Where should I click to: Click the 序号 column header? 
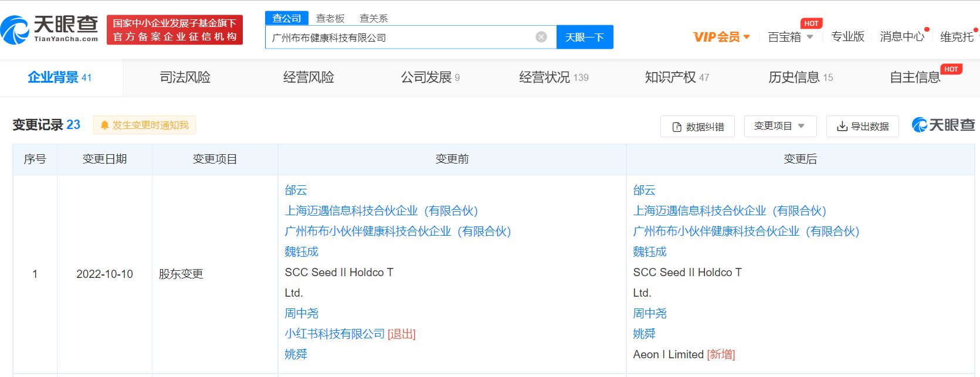[x=35, y=159]
